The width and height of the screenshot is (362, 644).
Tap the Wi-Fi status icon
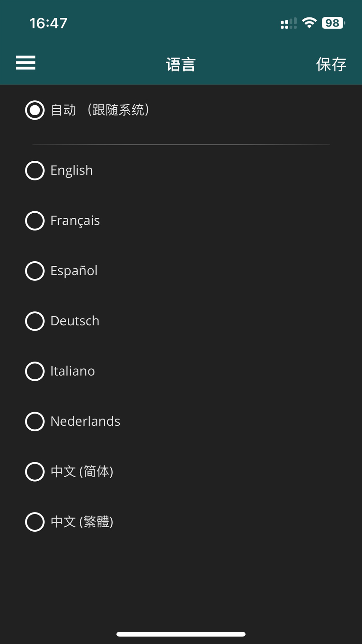pyautogui.click(x=309, y=23)
